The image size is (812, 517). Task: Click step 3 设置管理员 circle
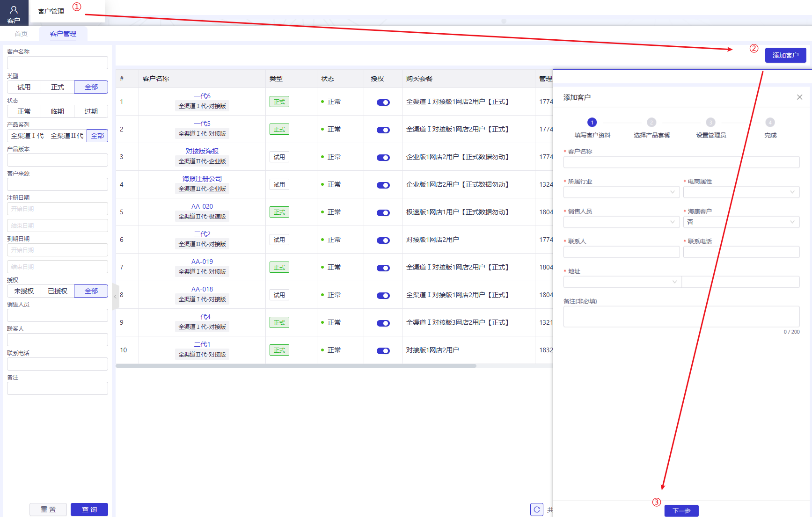pyautogui.click(x=710, y=123)
